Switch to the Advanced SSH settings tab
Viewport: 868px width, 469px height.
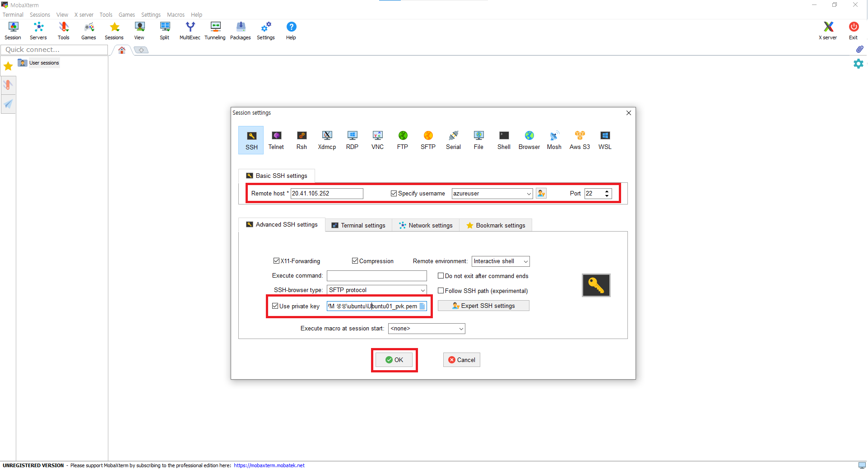tap(282, 225)
